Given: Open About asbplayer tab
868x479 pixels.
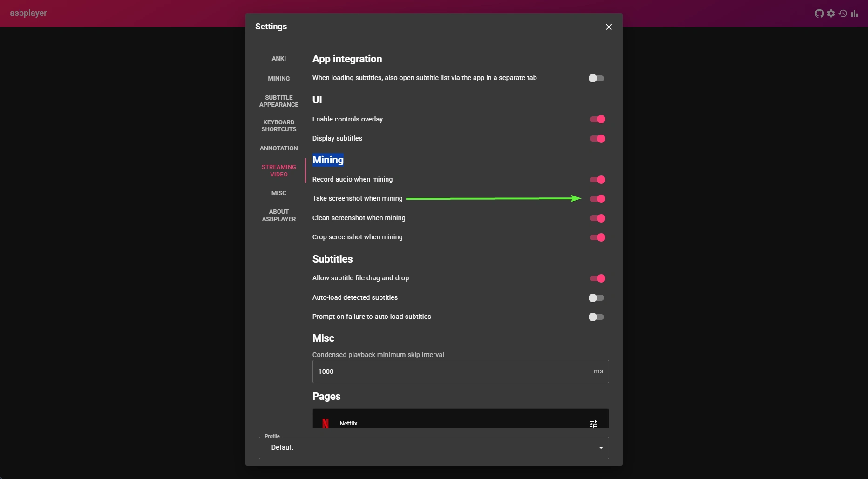Looking at the screenshot, I should point(279,216).
